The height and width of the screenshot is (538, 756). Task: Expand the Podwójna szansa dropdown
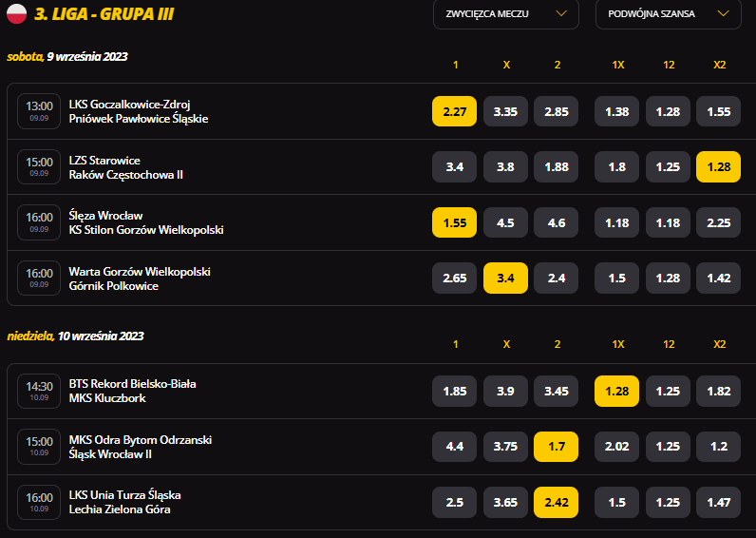(x=669, y=14)
